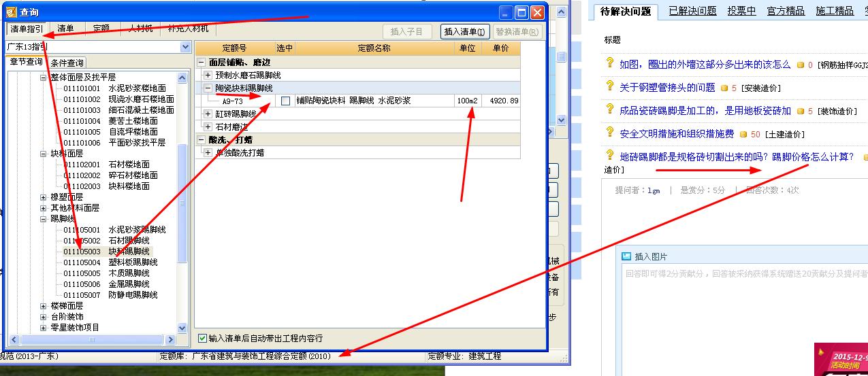Select tree item 011105001 水泥砂浆踢脚线
The width and height of the screenshot is (868, 376).
[114, 230]
